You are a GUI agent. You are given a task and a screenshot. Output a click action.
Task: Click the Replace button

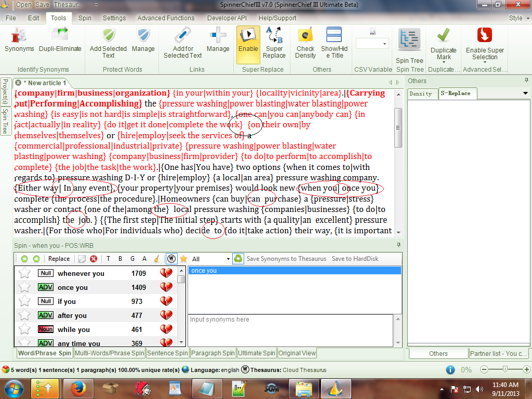click(x=59, y=259)
